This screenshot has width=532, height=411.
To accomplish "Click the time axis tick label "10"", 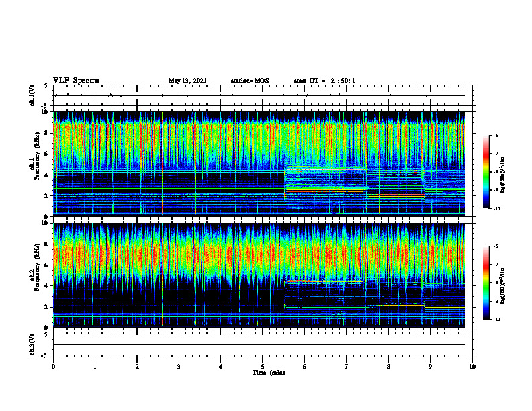I will tap(472, 367).
